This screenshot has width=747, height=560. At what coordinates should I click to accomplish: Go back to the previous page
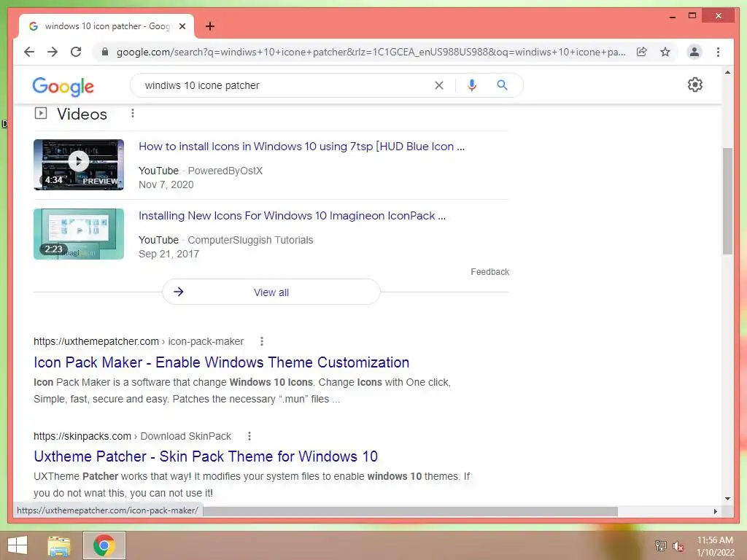click(29, 52)
